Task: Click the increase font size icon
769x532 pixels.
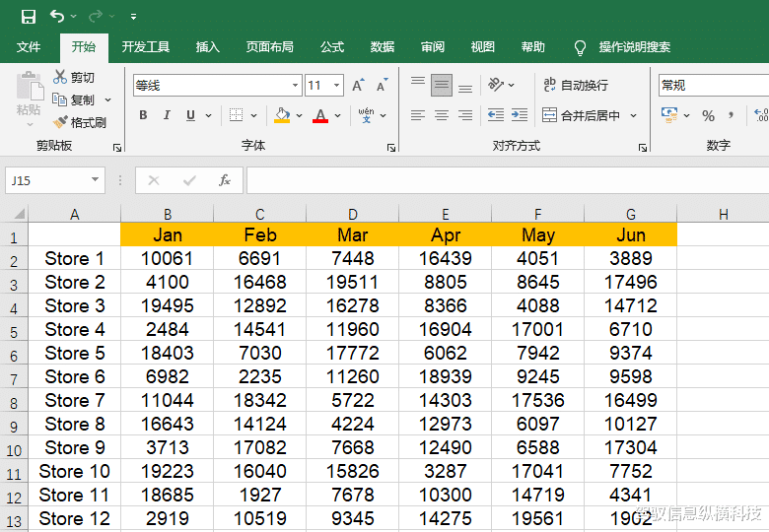Action: tap(358, 86)
